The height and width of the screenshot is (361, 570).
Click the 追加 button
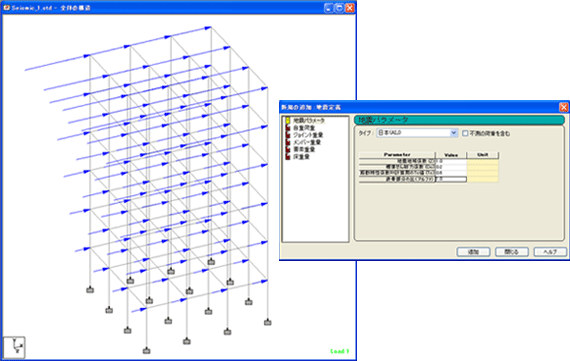pos(473,252)
